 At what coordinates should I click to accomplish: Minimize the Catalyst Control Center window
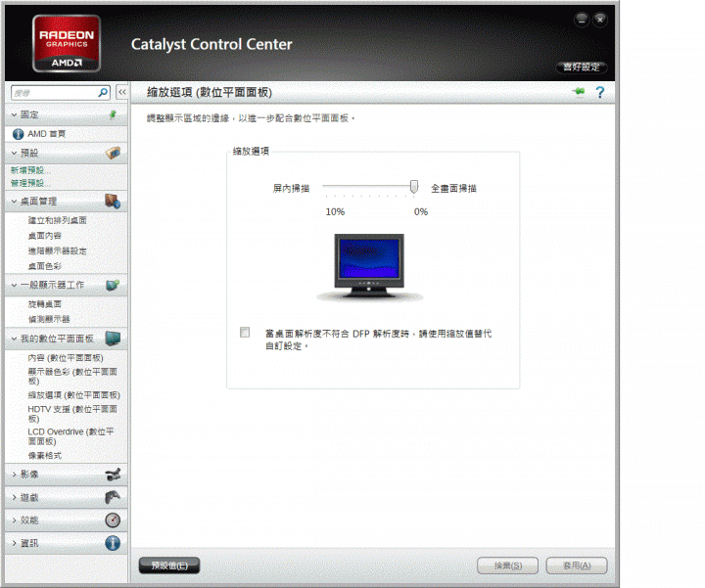tap(582, 20)
